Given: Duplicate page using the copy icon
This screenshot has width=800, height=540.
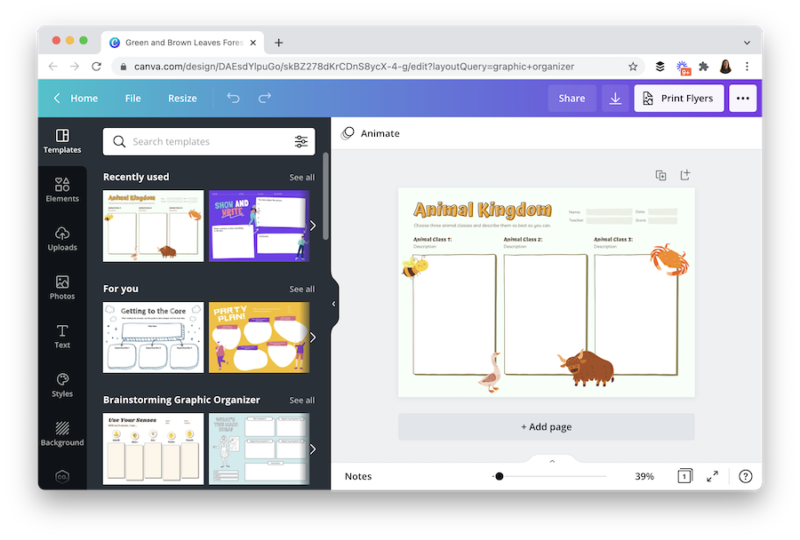Looking at the screenshot, I should point(661,176).
